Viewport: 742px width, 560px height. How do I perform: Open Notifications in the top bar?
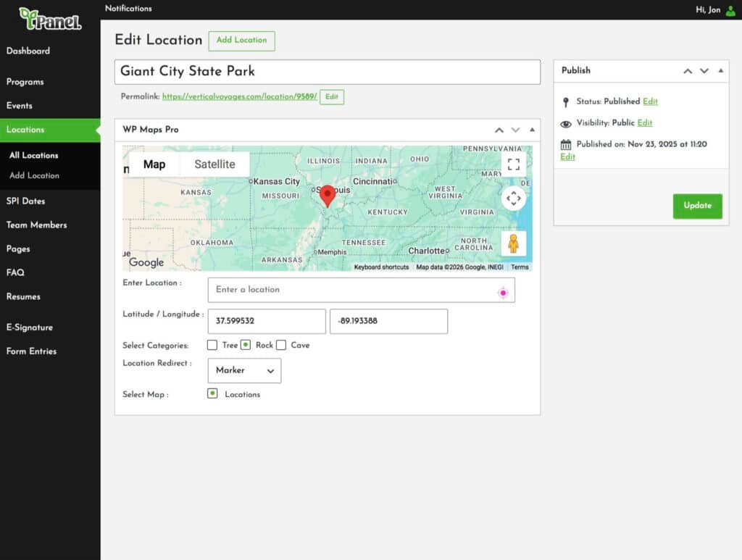(128, 9)
